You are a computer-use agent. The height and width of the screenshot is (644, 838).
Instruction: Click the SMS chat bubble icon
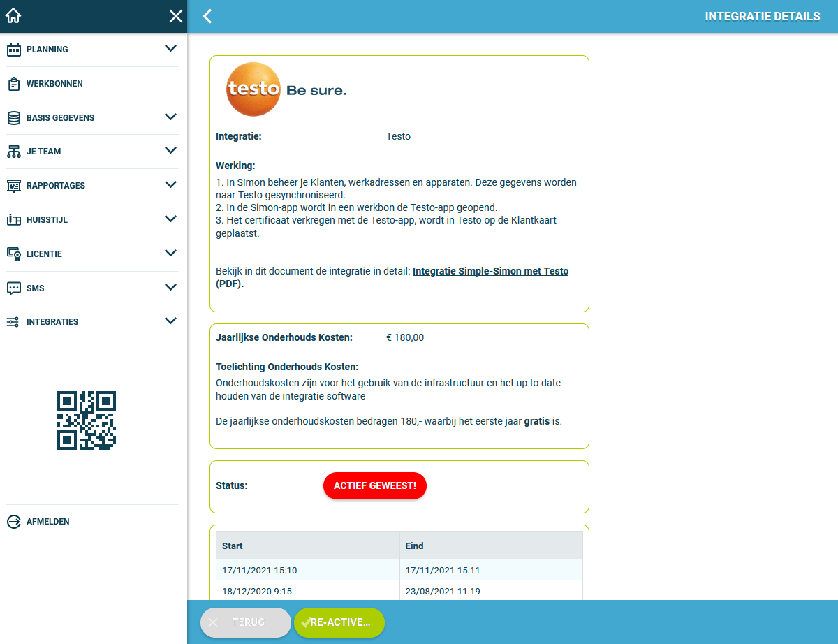pyautogui.click(x=14, y=288)
